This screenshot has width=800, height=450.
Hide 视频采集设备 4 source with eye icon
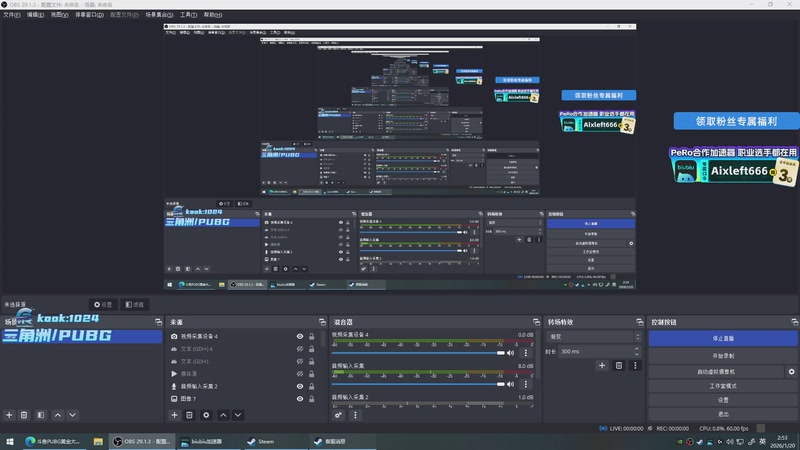(x=300, y=337)
